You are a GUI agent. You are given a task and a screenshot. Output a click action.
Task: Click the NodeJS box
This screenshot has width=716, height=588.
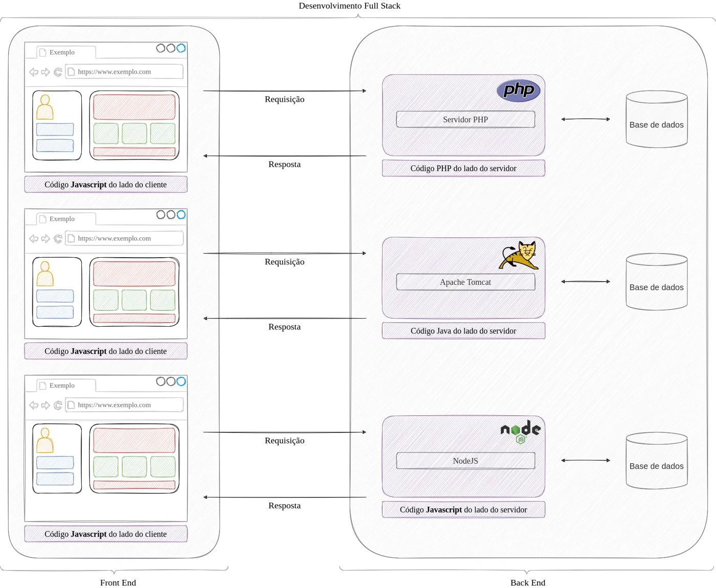pyautogui.click(x=465, y=461)
